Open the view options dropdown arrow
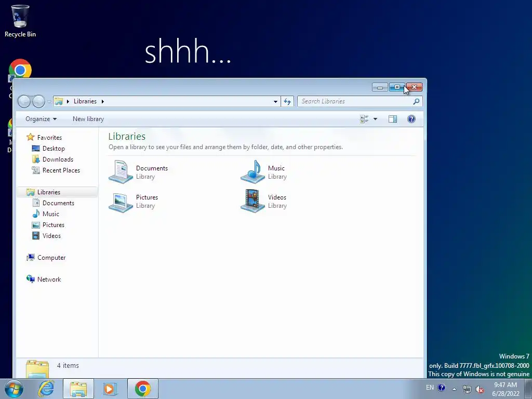532x399 pixels. 375,119
